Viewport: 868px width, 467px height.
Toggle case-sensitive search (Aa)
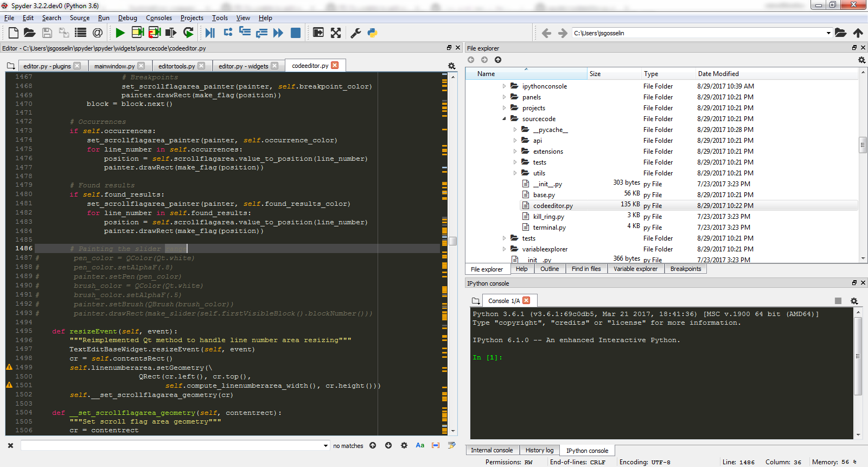[x=420, y=445]
